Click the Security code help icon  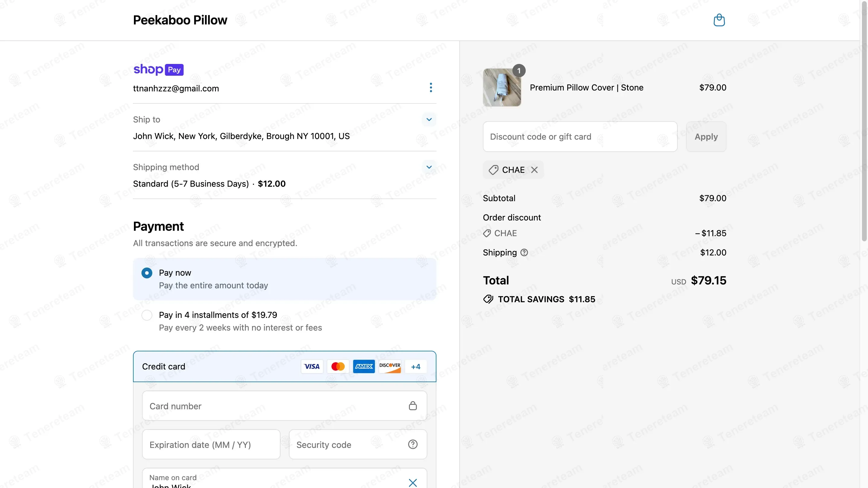[413, 444]
